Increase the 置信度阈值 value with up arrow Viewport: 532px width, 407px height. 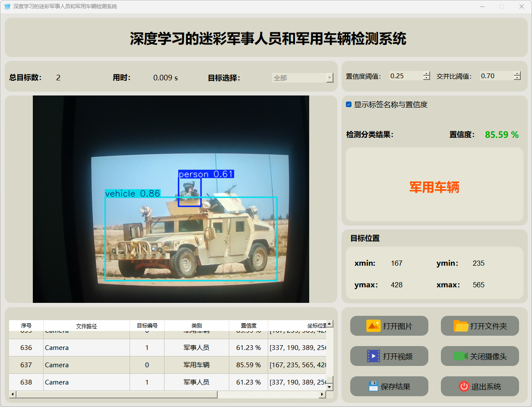coord(427,73)
